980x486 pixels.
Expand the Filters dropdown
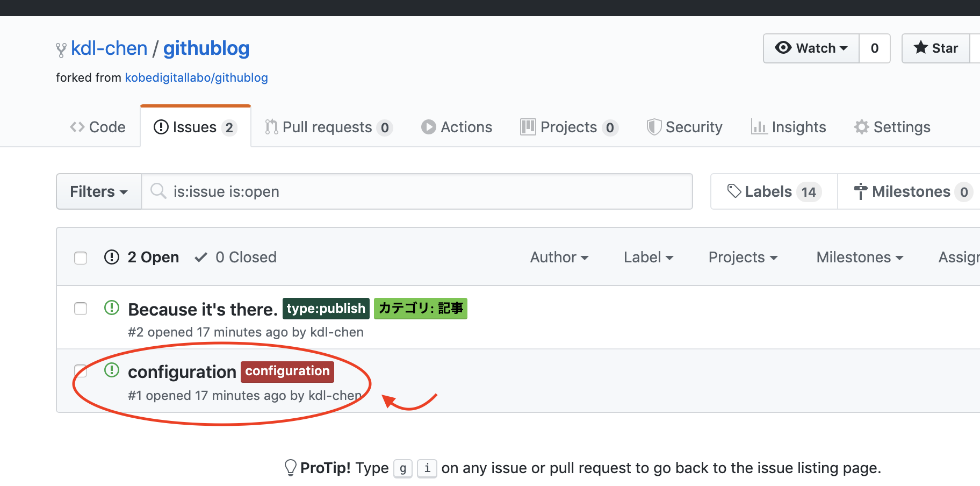click(99, 191)
